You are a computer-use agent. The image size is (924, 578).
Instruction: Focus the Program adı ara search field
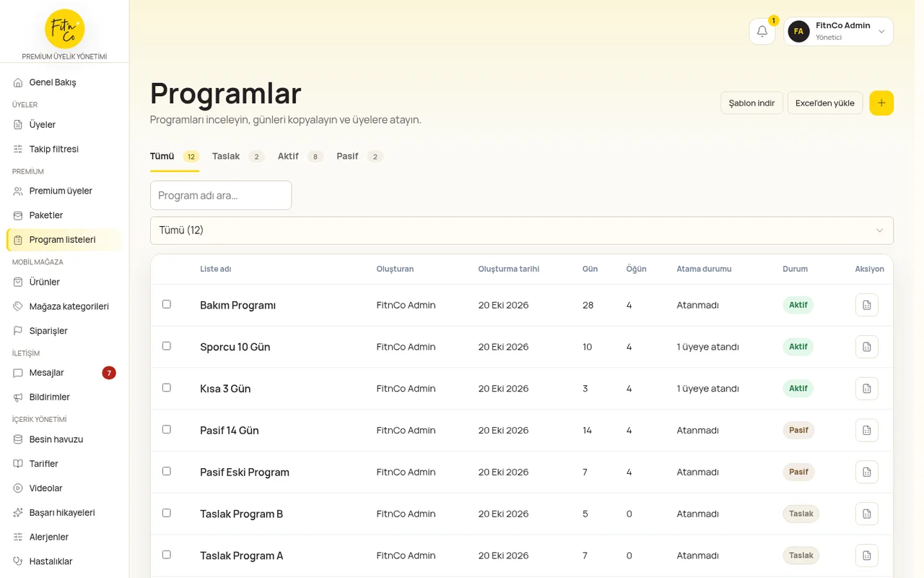click(x=221, y=195)
